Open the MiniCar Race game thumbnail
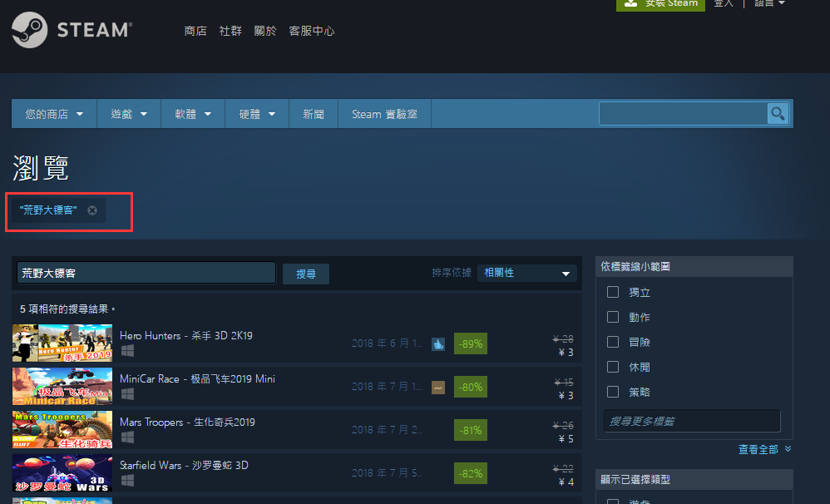The height and width of the screenshot is (504, 830). click(x=62, y=387)
